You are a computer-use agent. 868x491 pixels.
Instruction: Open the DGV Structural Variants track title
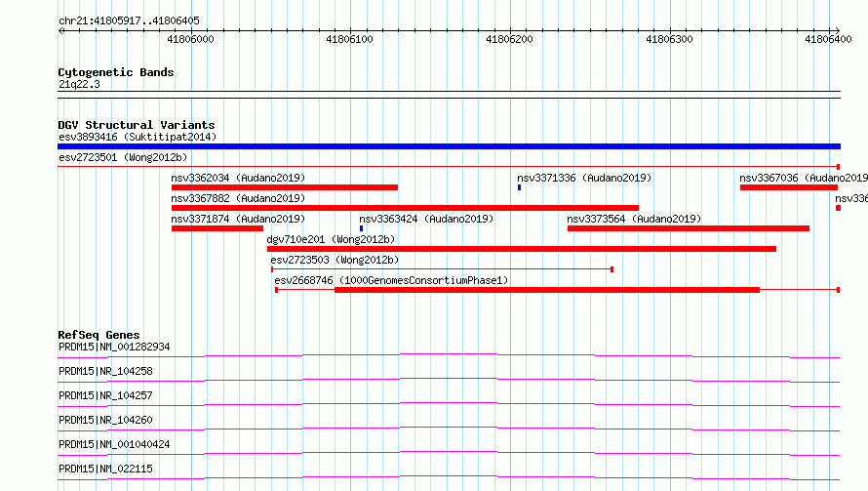(x=137, y=125)
